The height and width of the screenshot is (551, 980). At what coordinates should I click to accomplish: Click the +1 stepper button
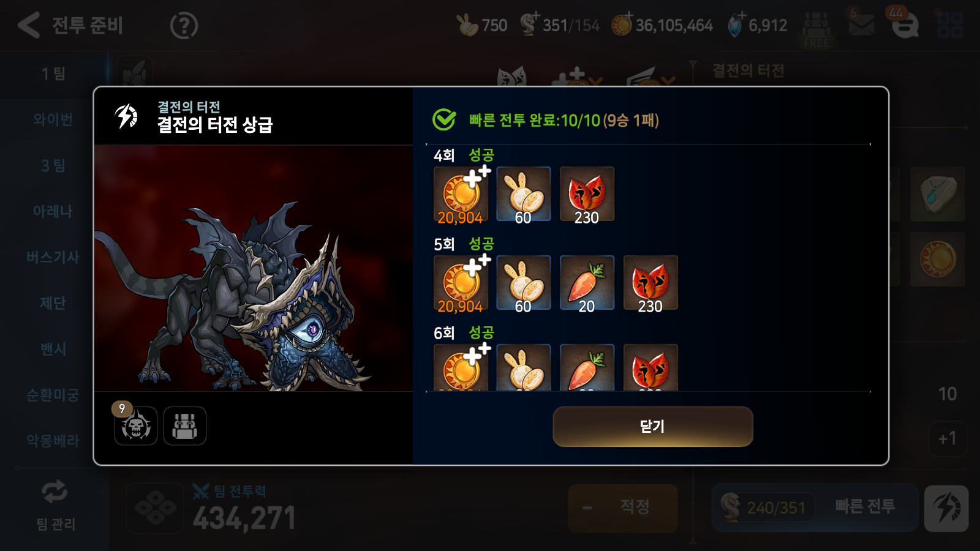pos(948,438)
